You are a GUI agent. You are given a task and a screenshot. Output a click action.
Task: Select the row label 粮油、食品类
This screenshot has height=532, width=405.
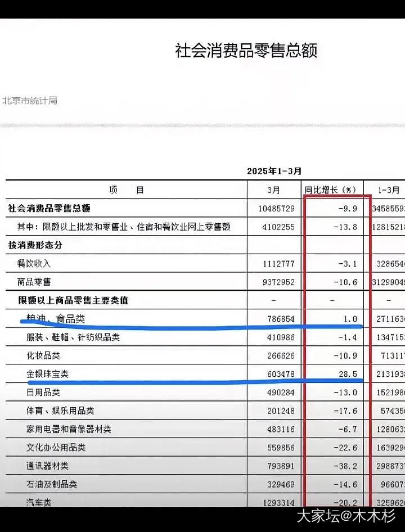[x=56, y=319]
